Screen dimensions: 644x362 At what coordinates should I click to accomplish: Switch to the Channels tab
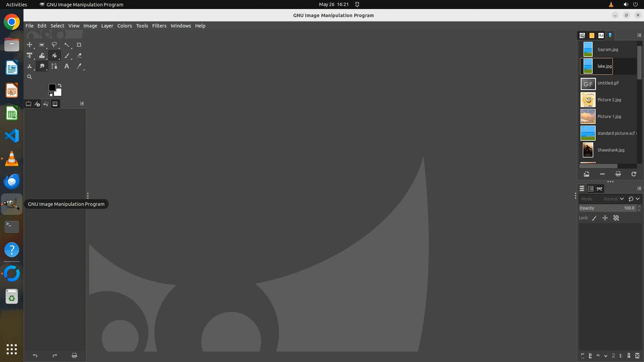(591, 189)
